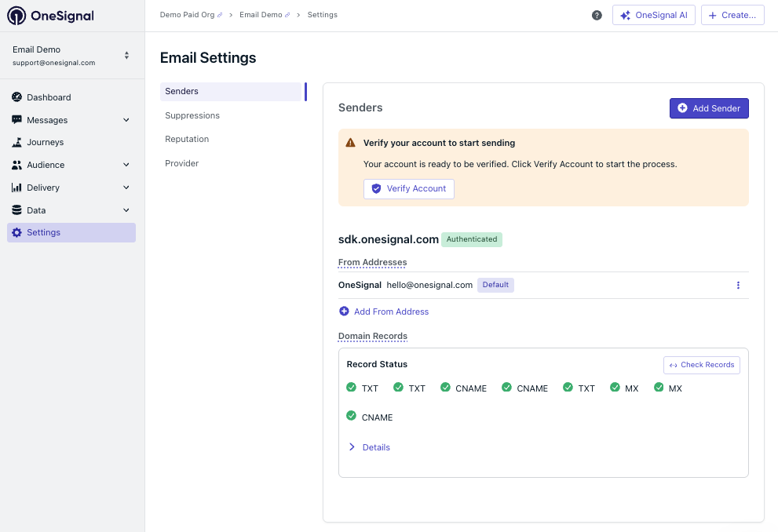Click the Demo Paid Org breadcrumb
The image size is (778, 532).
click(x=187, y=15)
